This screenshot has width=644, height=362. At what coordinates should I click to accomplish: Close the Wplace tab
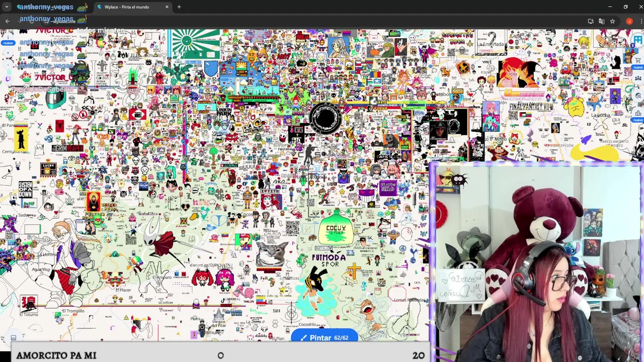[167, 7]
